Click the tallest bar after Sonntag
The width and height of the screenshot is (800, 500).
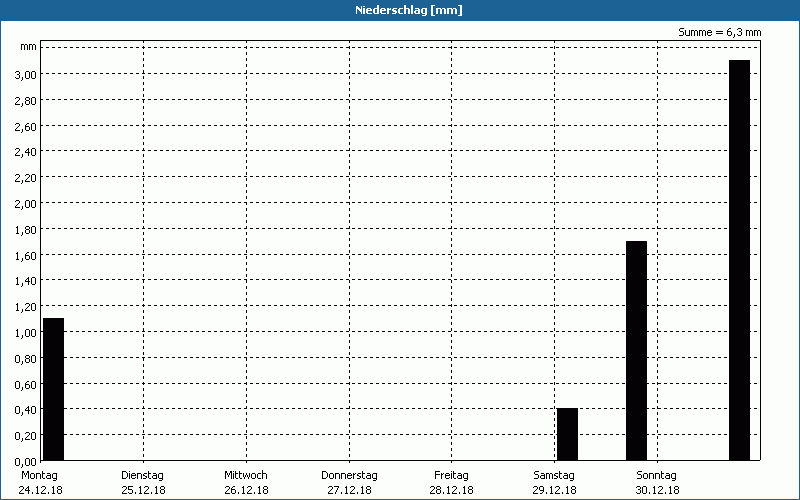coord(739,260)
